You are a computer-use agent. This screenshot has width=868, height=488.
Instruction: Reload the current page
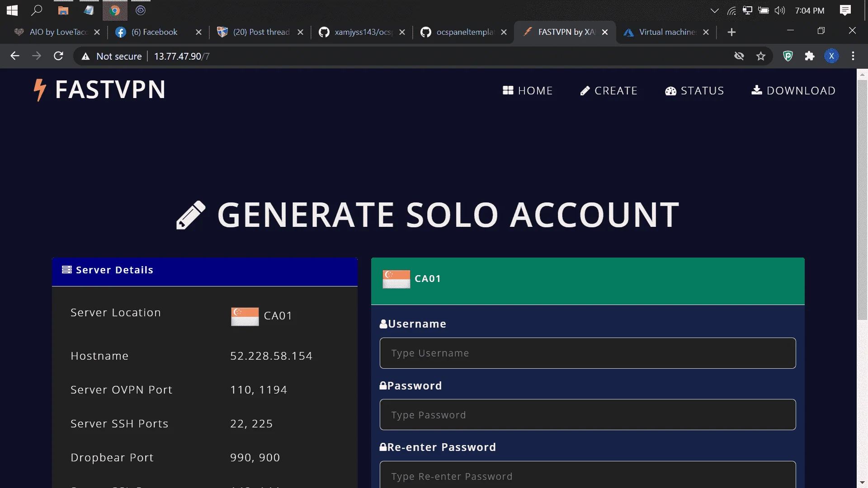[58, 56]
